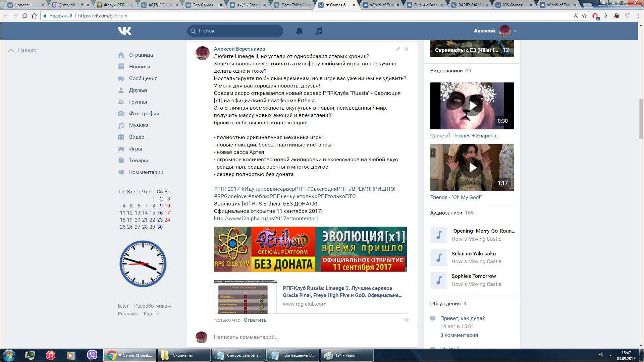Expand Ещё footer dropdown
Viewport: 644px width, 362px height.
pyautogui.click(x=151, y=314)
